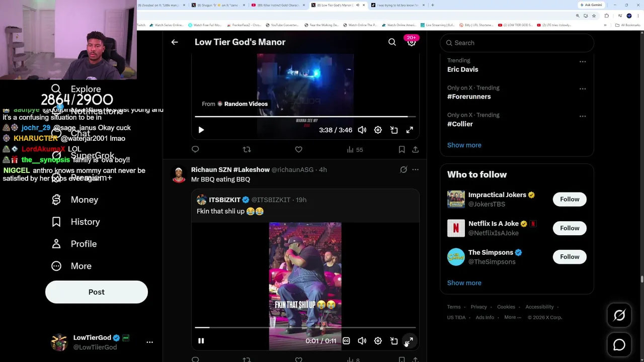Pause the ITSBIZKIT video
Viewport: 644px width, 362px height.
point(201,341)
